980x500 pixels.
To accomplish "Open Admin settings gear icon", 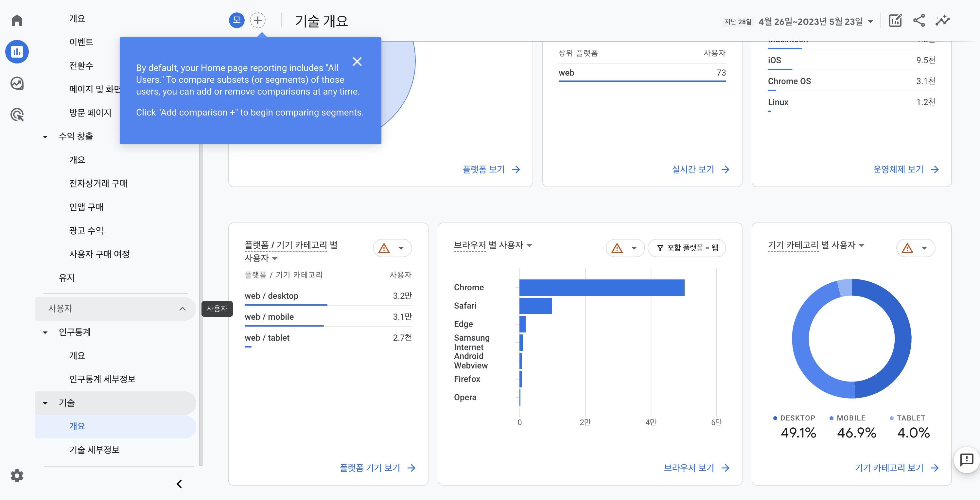I will [17, 475].
